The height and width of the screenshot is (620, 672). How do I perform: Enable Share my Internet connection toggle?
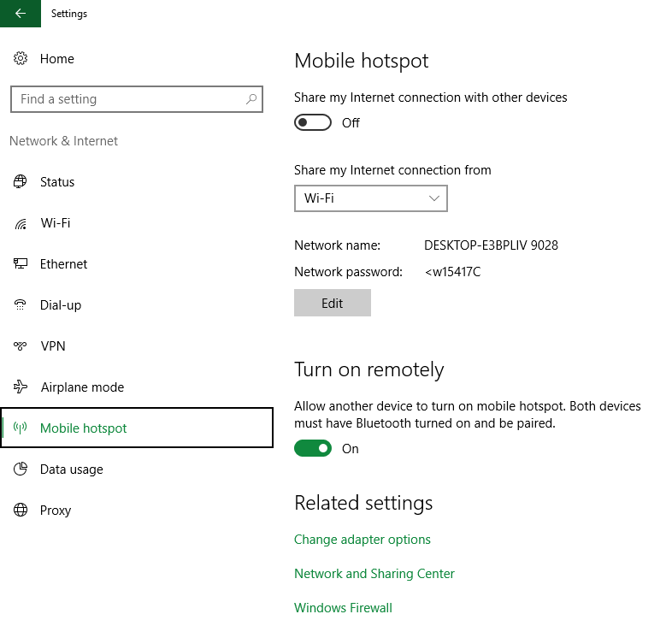click(x=312, y=122)
